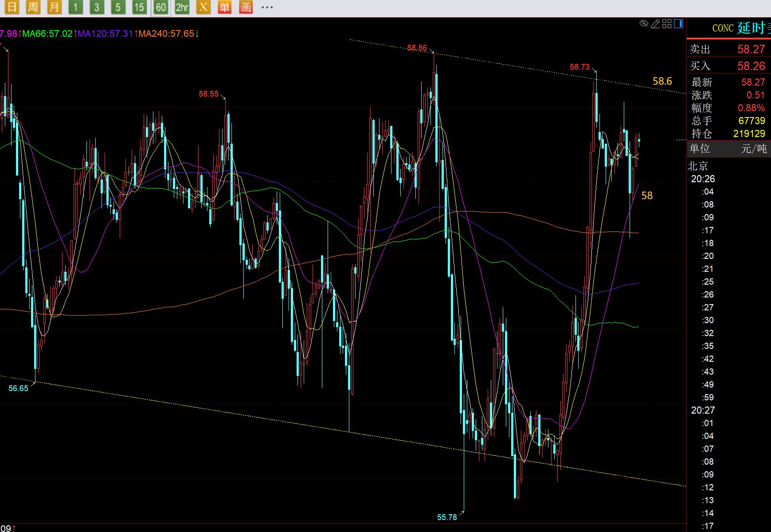The image size is (771, 532).
Task: Expand more toolbar options (three dots)
Action: [267, 7]
